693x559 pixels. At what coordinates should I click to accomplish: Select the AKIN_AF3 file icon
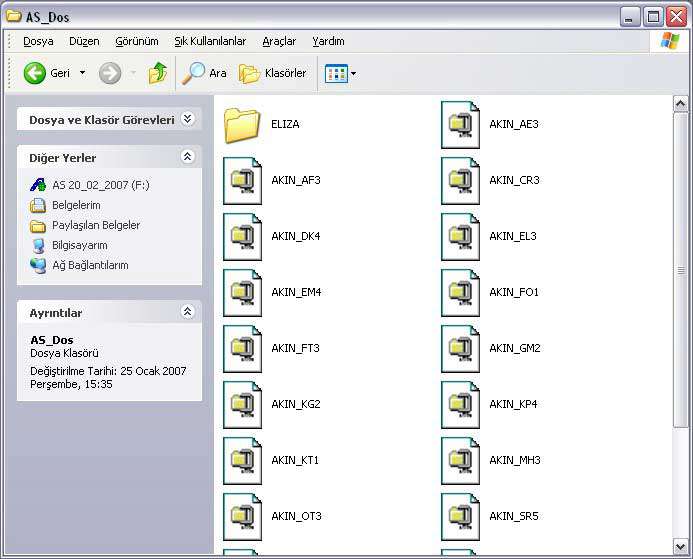point(242,181)
